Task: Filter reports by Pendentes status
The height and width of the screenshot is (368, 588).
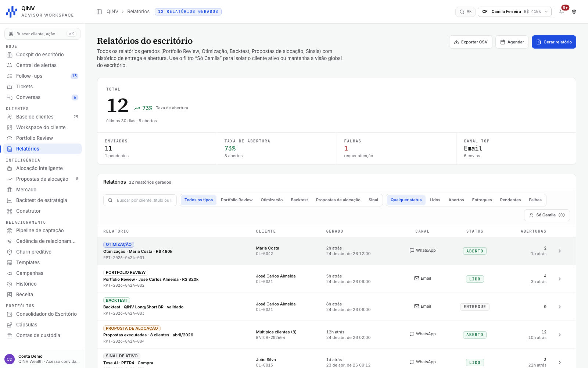Action: tap(510, 200)
